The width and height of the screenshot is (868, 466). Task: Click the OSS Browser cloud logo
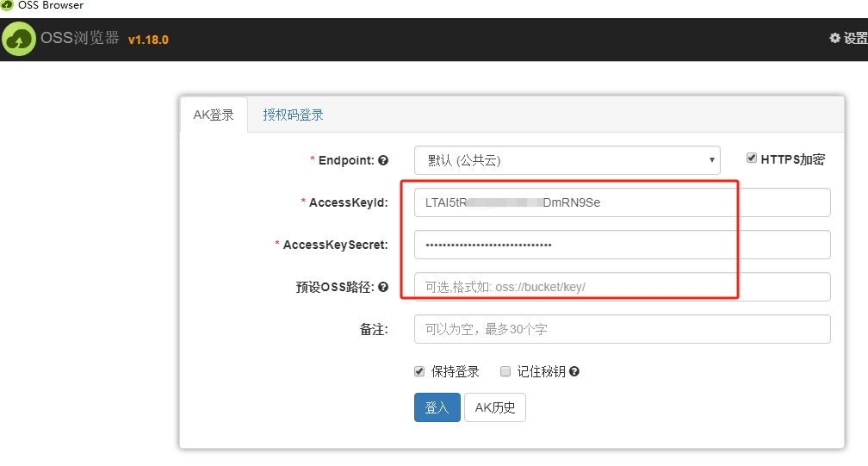tap(19, 39)
